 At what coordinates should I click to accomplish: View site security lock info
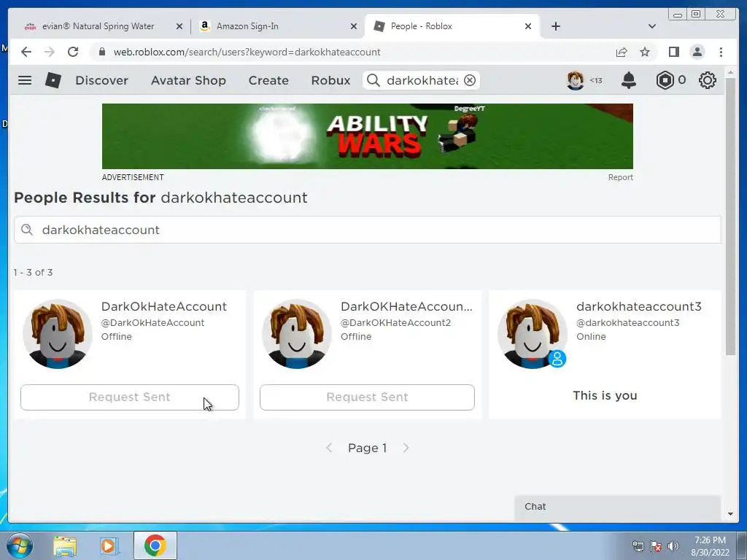click(x=101, y=52)
